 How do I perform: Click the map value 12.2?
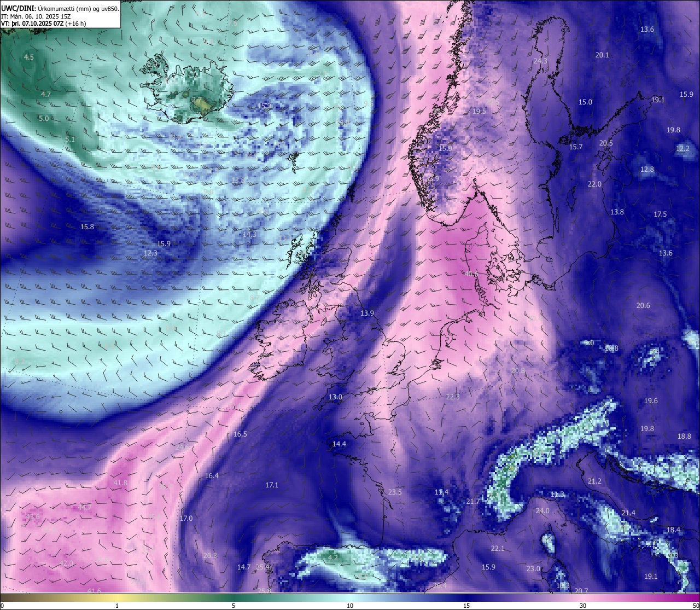click(683, 148)
